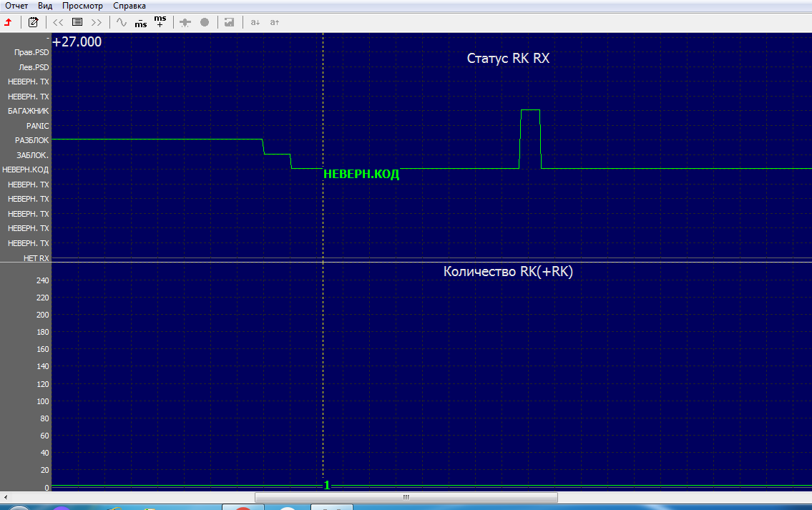Click the Статус RK RX chart title
The image size is (812, 510).
[508, 58]
